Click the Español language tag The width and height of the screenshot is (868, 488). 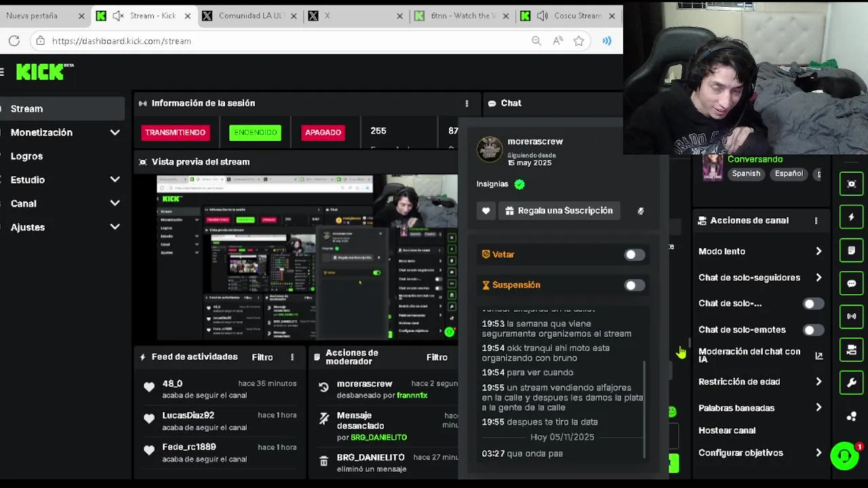(789, 174)
